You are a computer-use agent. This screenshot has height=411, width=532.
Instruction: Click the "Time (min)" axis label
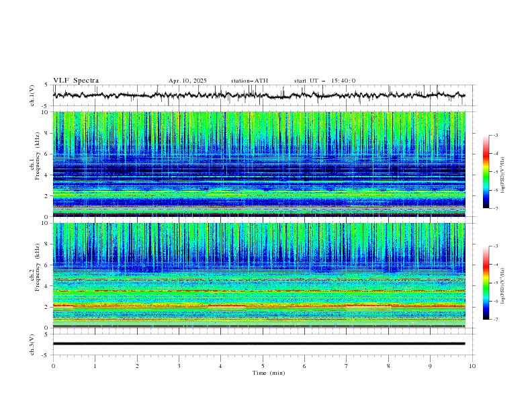pyautogui.click(x=269, y=373)
